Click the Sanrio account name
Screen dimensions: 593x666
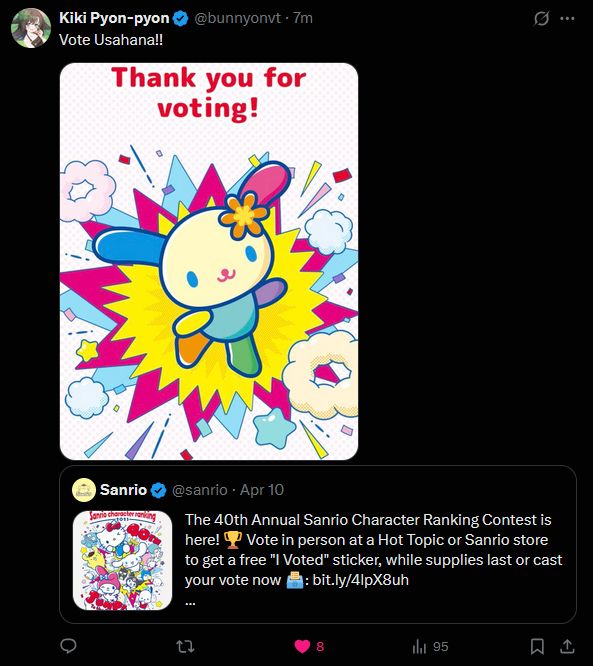(x=123, y=490)
